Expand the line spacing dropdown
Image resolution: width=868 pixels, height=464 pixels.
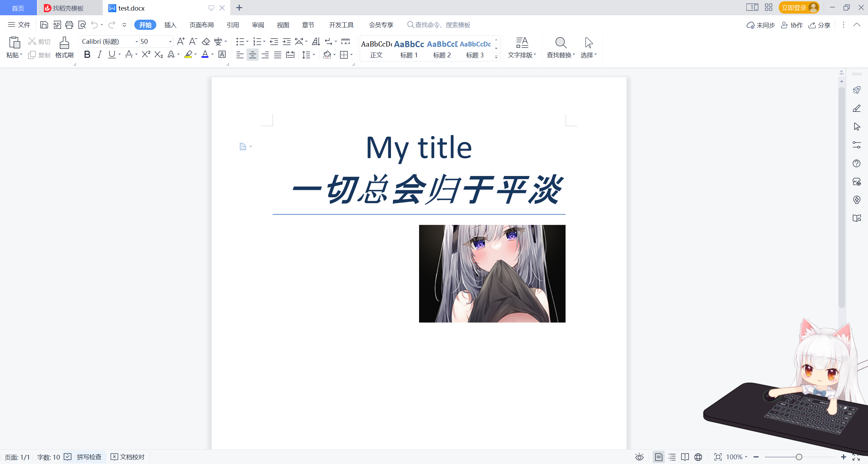(x=314, y=55)
